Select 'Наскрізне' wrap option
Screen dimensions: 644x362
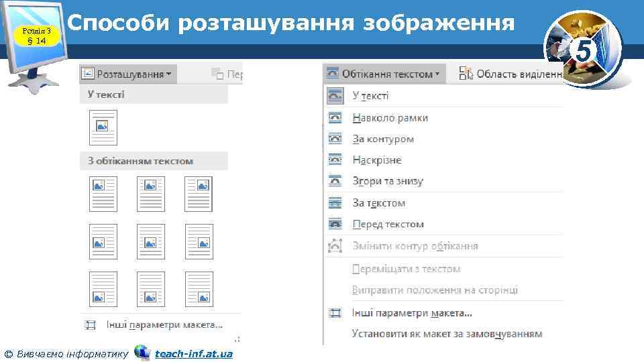[443, 160]
